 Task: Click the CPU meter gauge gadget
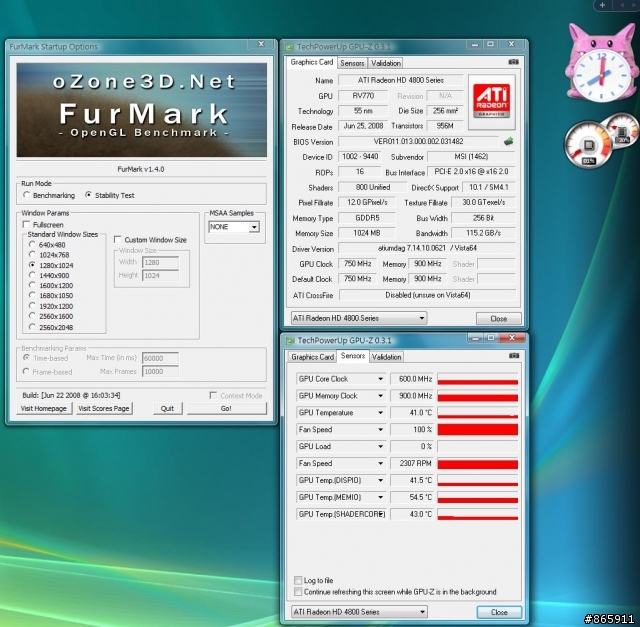tap(588, 144)
